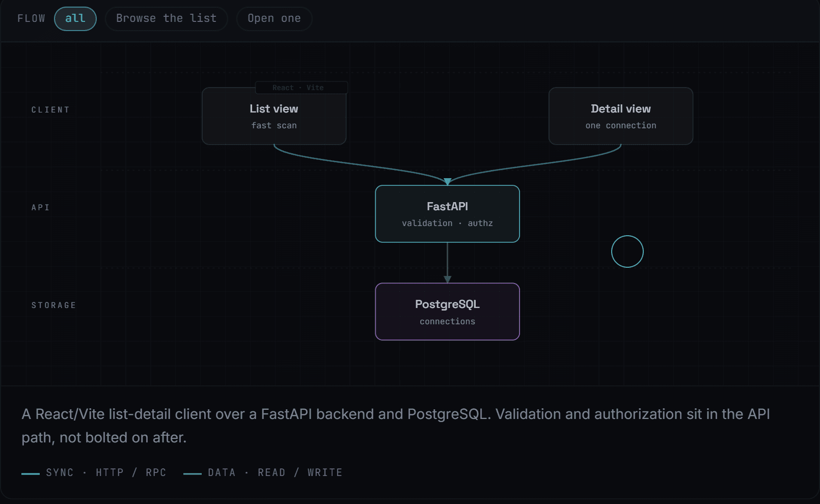The width and height of the screenshot is (820, 504).
Task: Switch to the "Browse the list" flow
Action: pyautogui.click(x=166, y=19)
